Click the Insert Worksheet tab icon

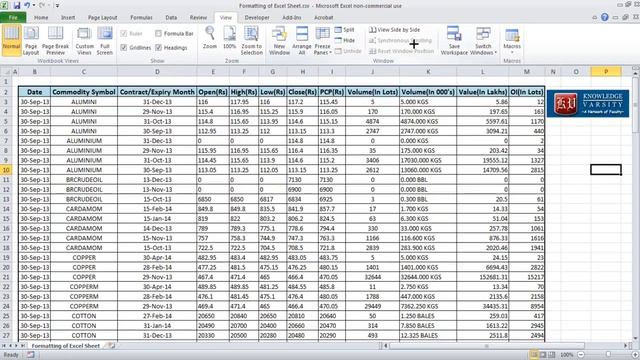[x=111, y=346]
